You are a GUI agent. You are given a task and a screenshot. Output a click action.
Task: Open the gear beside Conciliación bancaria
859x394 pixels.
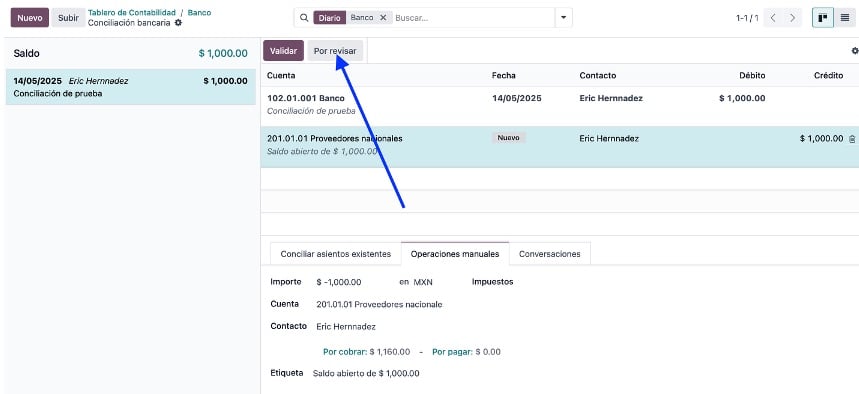[178, 23]
